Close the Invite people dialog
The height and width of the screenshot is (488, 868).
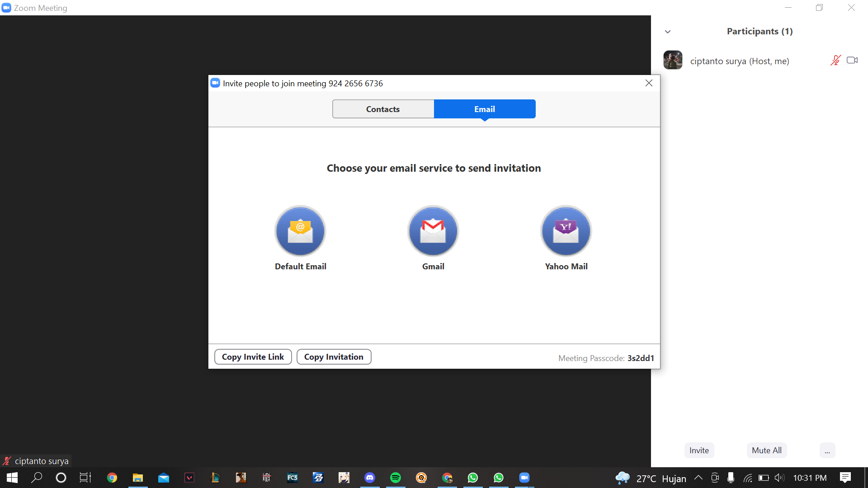(649, 83)
